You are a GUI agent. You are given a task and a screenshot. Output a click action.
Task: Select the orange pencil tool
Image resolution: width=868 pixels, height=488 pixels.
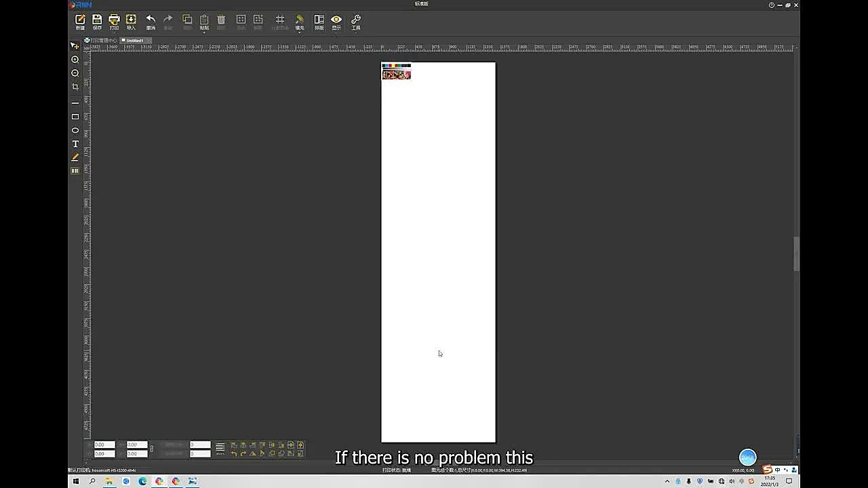point(75,157)
